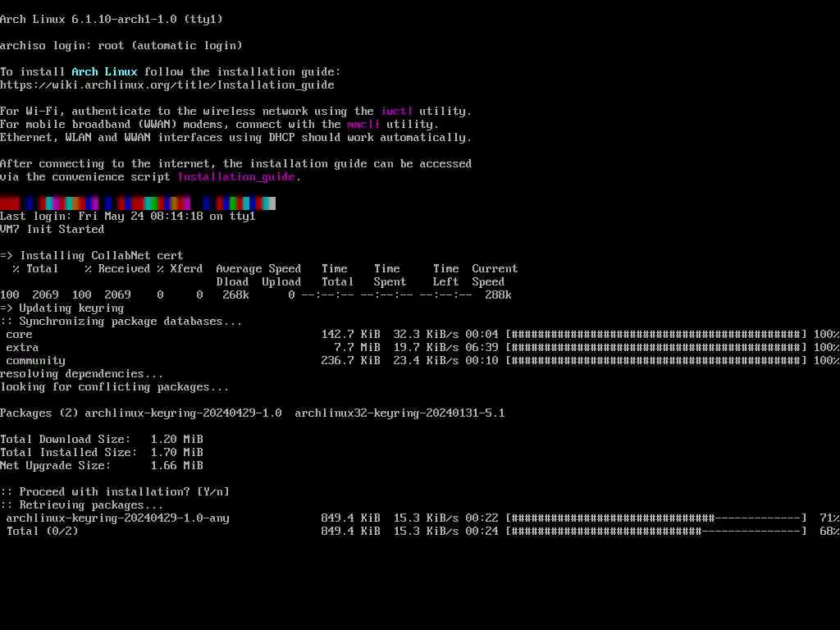Click the '7.7 MiB' extra size value
The height and width of the screenshot is (630, 840).
tap(358, 348)
